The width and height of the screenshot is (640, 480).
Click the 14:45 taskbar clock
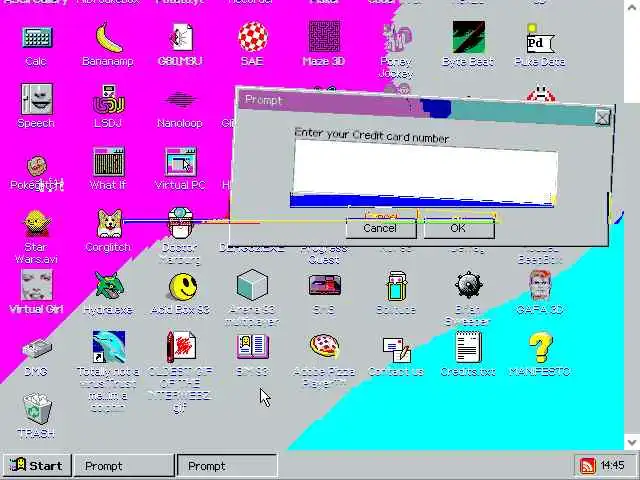pyautogui.click(x=612, y=465)
